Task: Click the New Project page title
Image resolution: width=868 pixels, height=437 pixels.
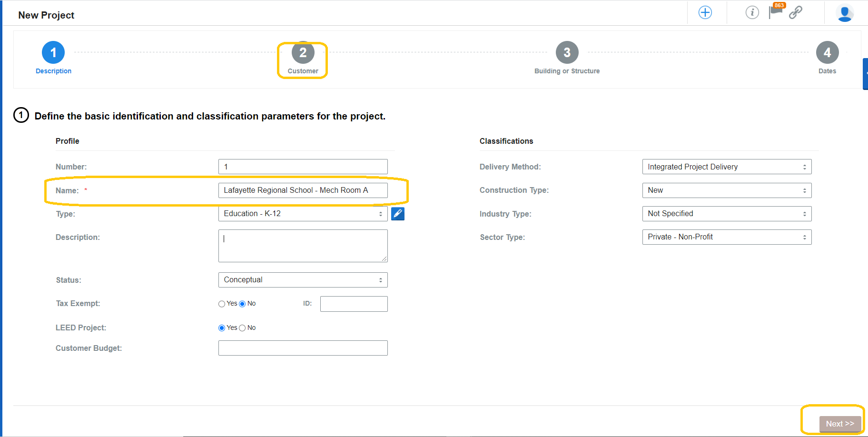Action: [x=46, y=15]
